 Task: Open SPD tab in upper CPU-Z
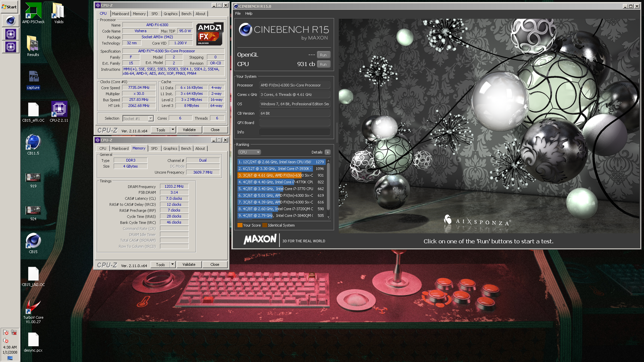pos(155,14)
